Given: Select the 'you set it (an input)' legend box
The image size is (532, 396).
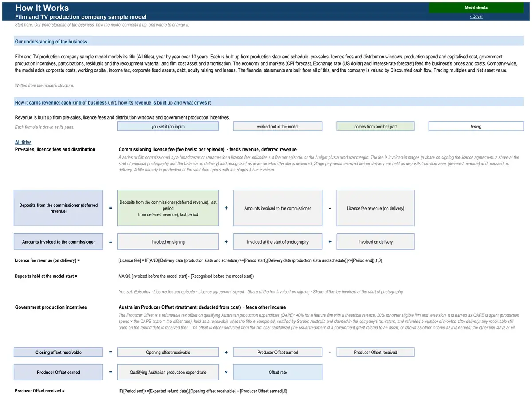Looking at the screenshot, I should click(x=168, y=127).
